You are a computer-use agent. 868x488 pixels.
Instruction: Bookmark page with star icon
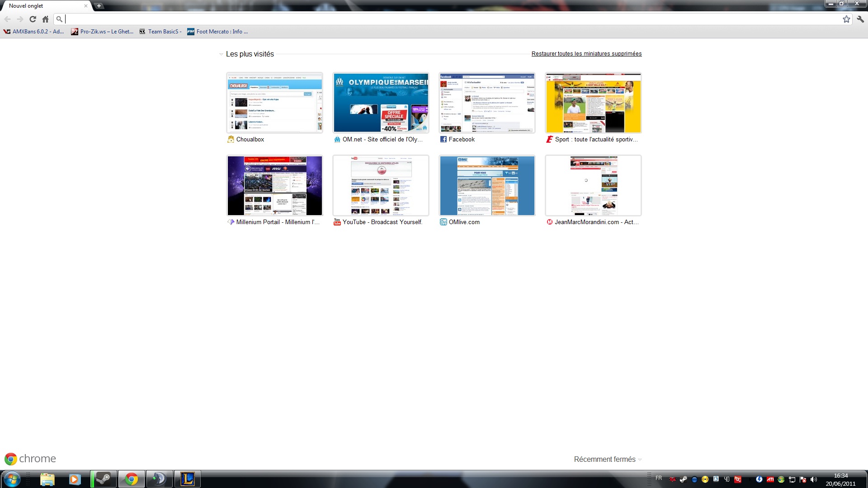click(846, 19)
